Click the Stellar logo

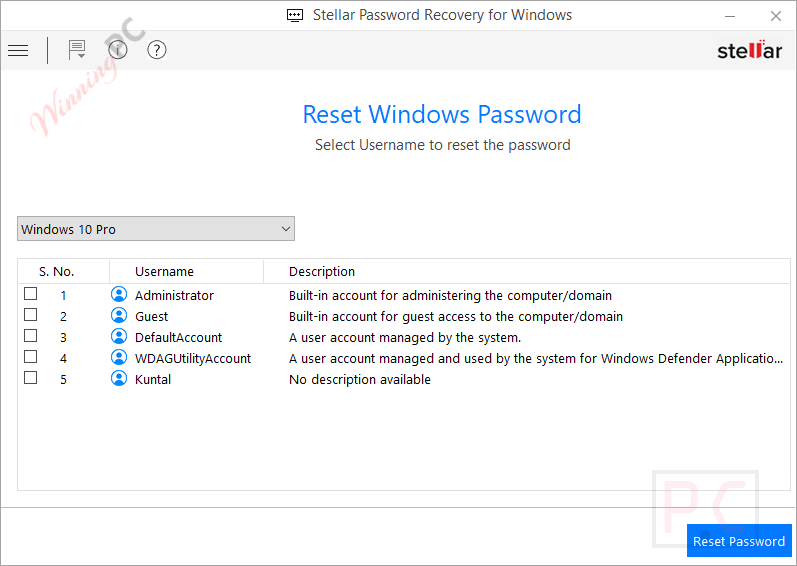(x=749, y=50)
